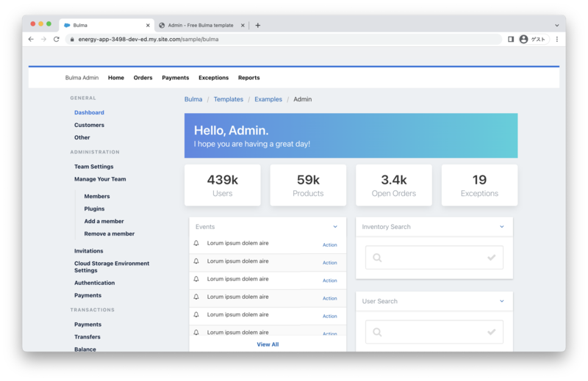Close the Admin - Free Bulma template tab
The width and height of the screenshot is (588, 381).
[243, 25]
